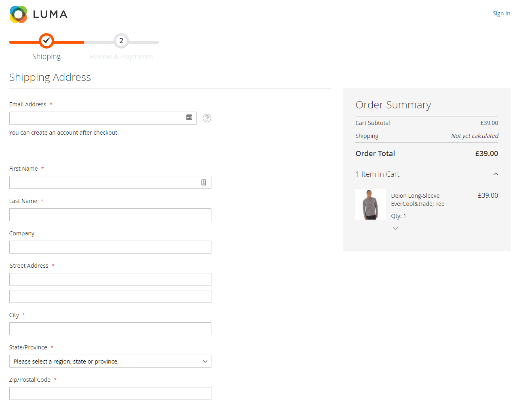Click the Zip/Postal Code field

pyautogui.click(x=110, y=393)
